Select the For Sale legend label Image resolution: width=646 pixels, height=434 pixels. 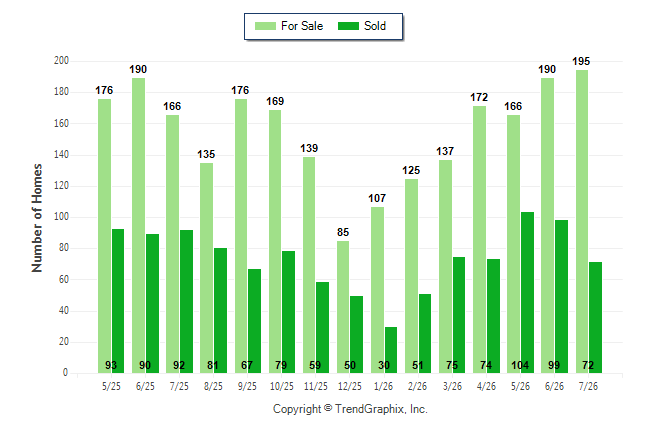pyautogui.click(x=302, y=26)
